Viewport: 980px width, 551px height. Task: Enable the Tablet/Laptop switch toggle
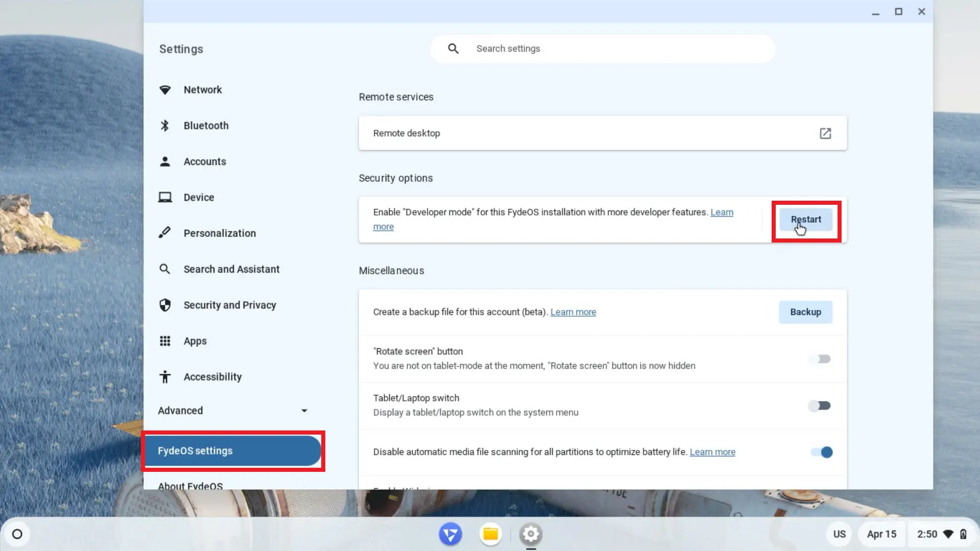coord(820,405)
